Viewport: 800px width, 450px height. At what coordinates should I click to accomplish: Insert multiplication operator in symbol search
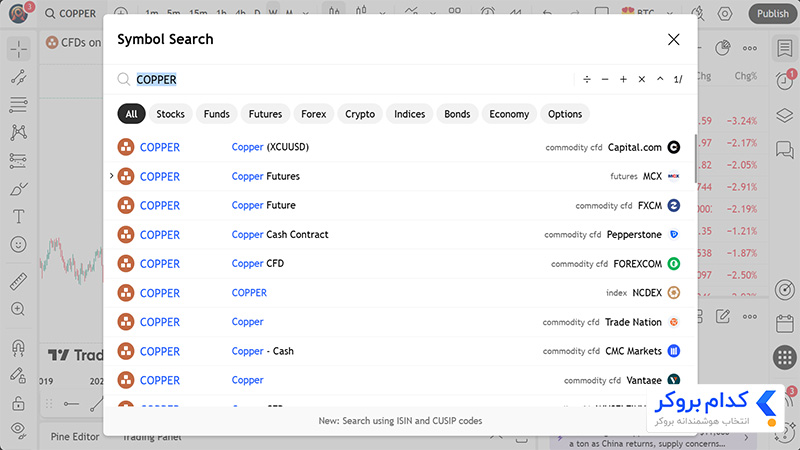point(641,79)
